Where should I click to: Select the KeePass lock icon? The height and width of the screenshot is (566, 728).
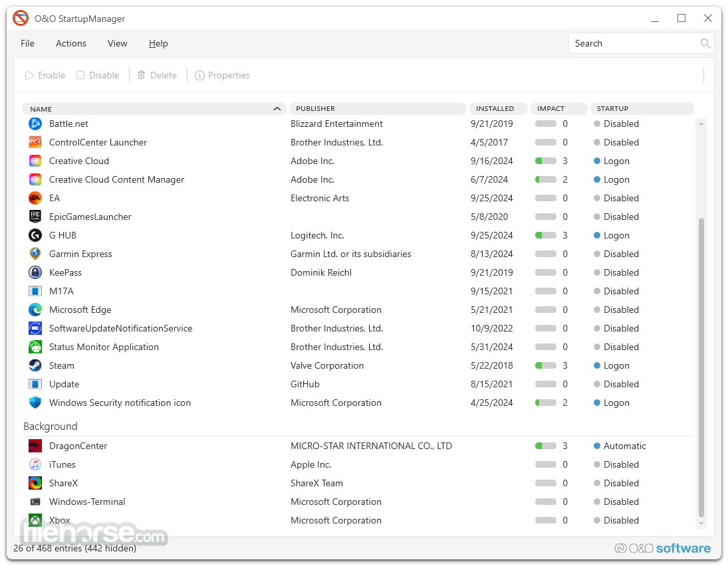pos(35,272)
